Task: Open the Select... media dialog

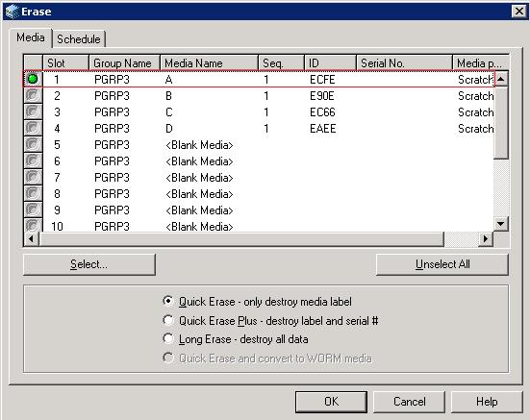Action: (89, 264)
